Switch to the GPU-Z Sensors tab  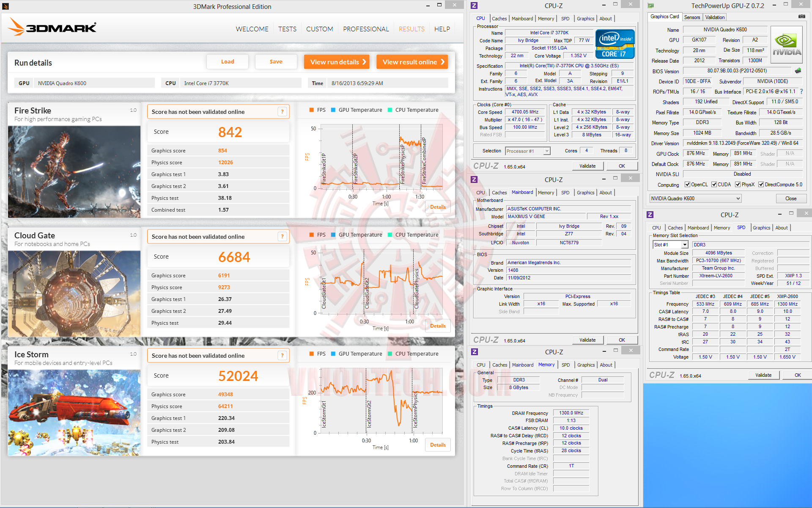692,17
